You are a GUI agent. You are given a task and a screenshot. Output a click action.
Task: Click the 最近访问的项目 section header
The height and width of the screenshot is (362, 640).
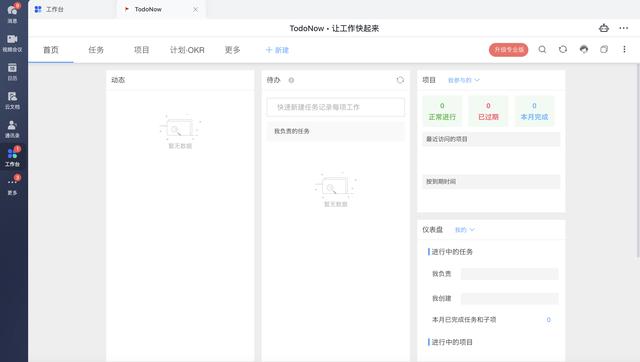(491, 139)
